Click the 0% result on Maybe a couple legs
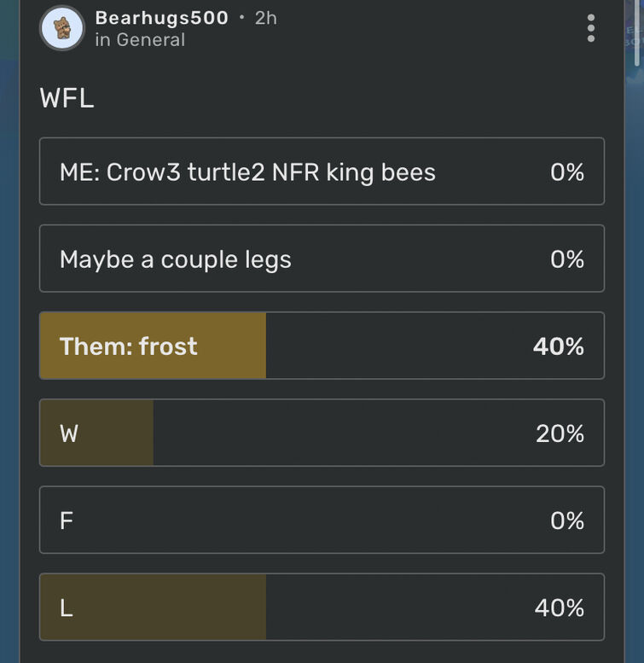The image size is (644, 663). (567, 259)
